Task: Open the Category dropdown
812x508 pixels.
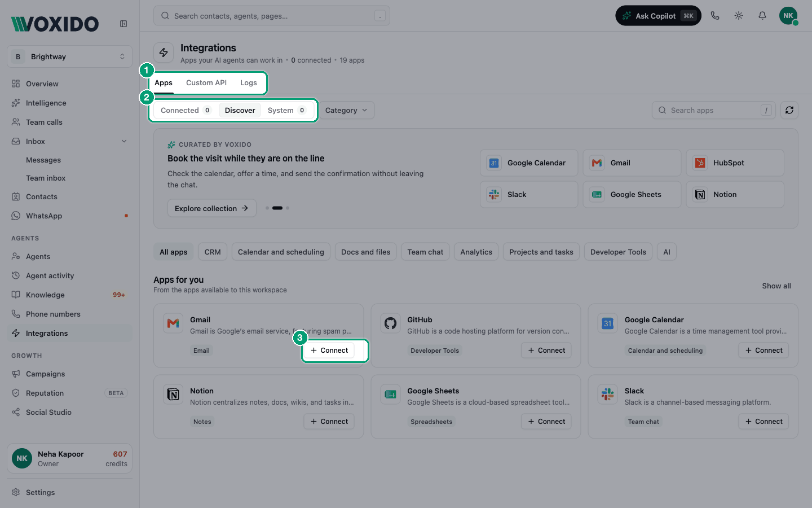Action: pos(346,110)
